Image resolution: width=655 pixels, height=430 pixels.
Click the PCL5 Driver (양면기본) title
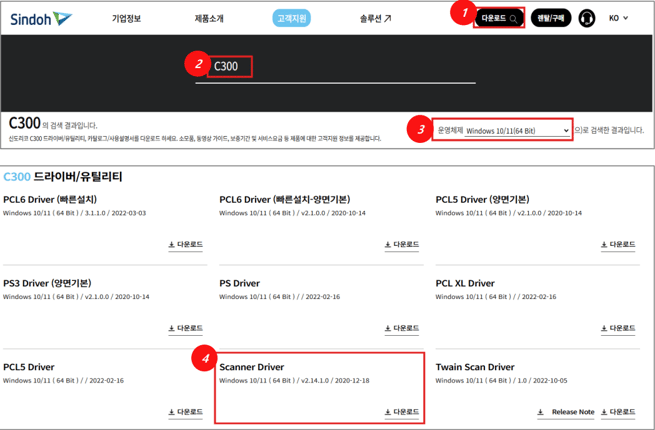point(482,200)
